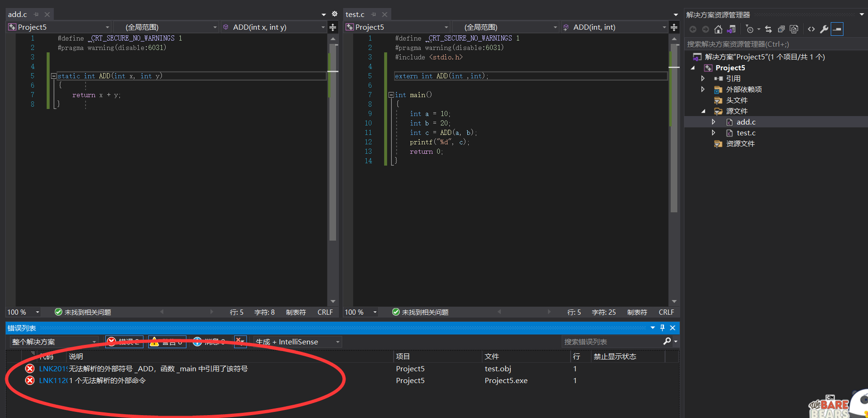Collapse the main function fold in test.c
Screen dimensions: 868x418
point(391,95)
